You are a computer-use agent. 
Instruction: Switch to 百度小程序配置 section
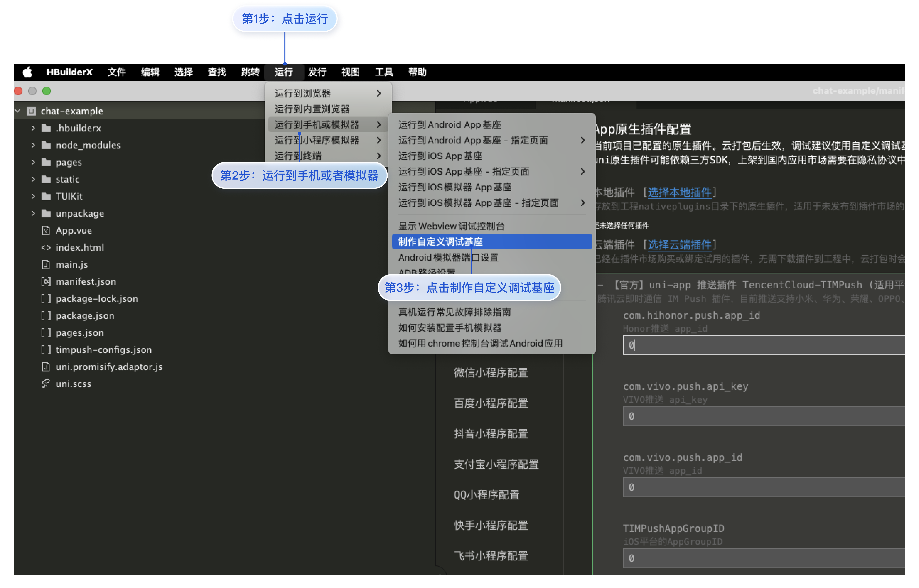(491, 403)
